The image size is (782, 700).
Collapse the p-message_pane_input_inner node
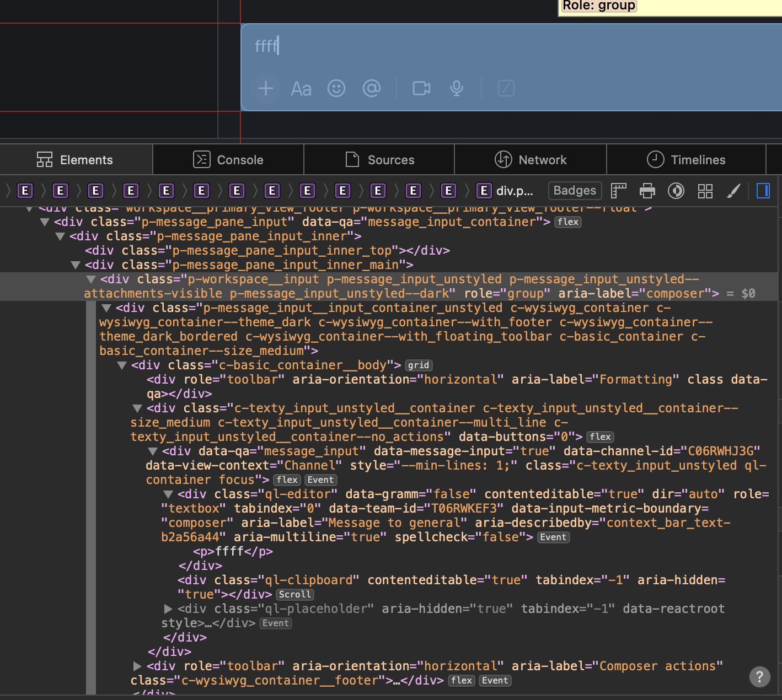click(x=60, y=236)
